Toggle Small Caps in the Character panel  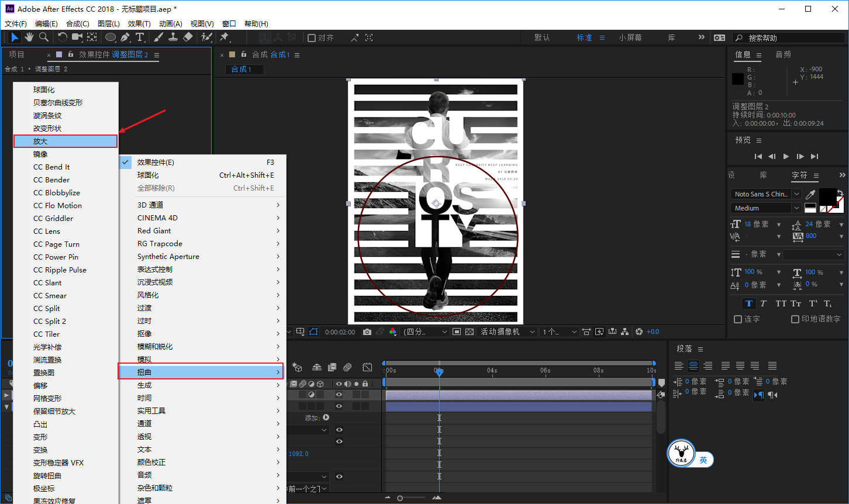(x=796, y=303)
